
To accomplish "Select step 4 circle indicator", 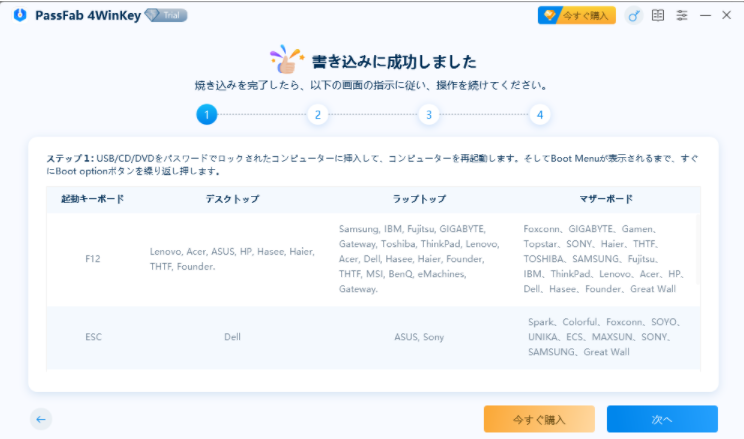I will tap(540, 114).
